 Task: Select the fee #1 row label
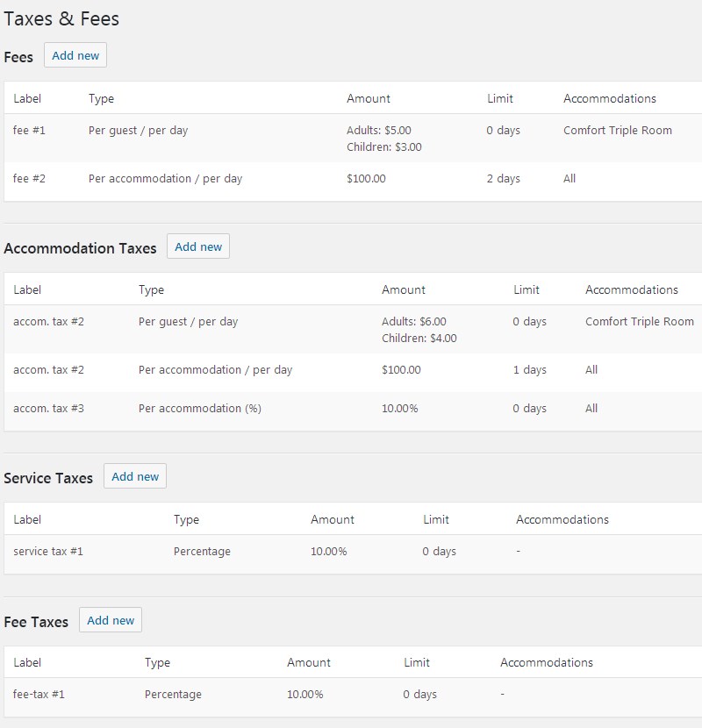29,131
